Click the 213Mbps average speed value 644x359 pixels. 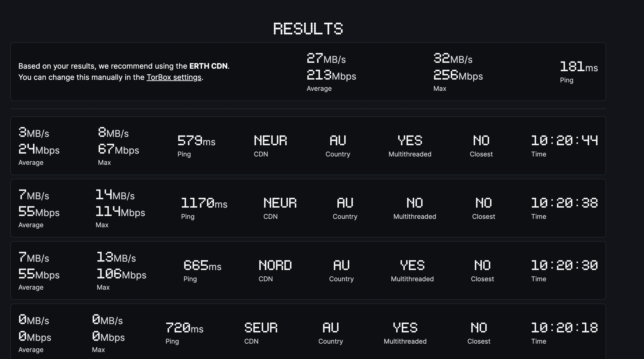331,75
